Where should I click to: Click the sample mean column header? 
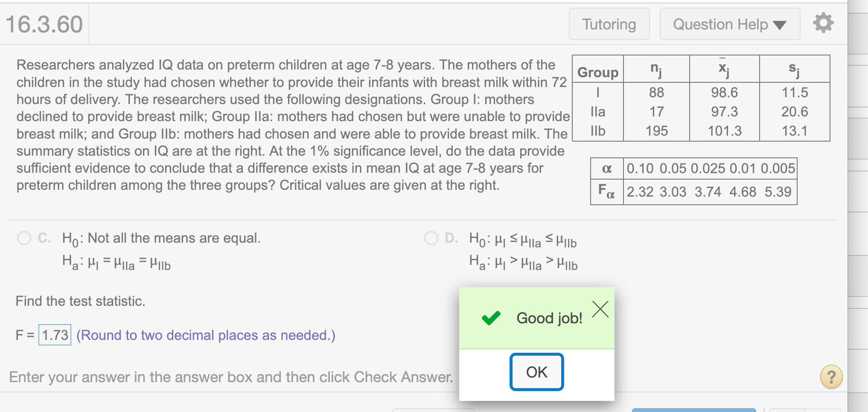[724, 68]
